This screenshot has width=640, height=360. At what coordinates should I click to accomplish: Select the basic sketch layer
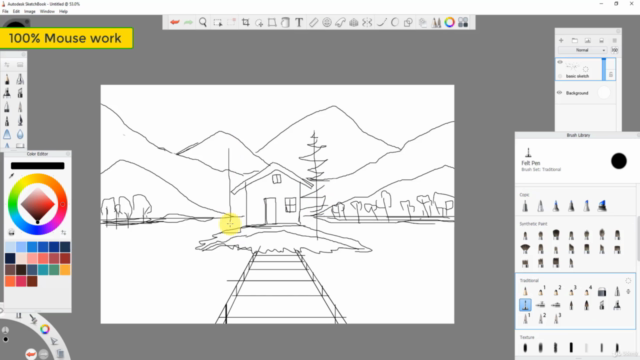click(585, 69)
